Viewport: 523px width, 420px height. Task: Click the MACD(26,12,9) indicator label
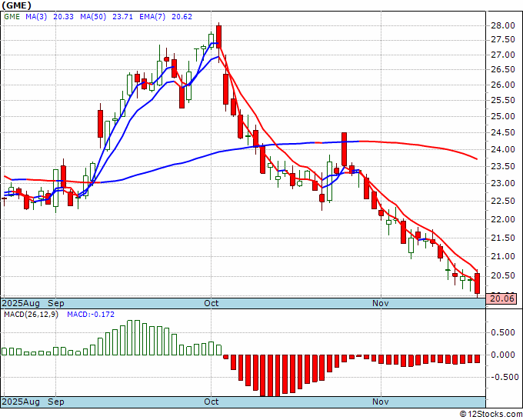tap(31, 315)
